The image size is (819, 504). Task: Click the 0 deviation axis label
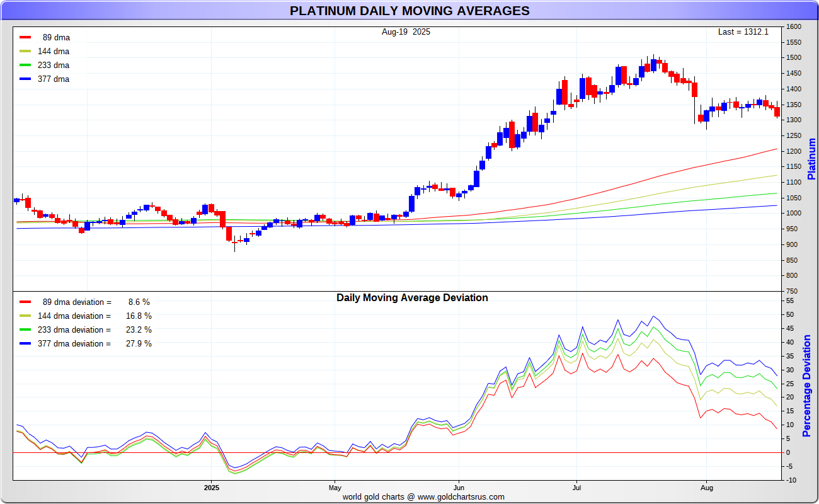(x=787, y=452)
